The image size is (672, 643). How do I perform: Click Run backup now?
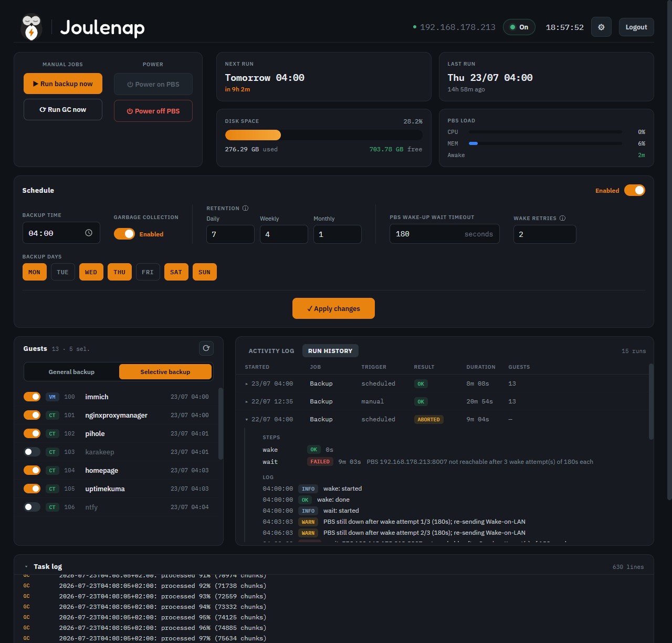click(63, 84)
